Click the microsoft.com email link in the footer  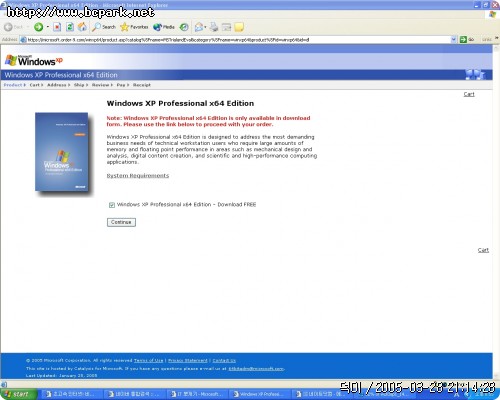(256, 369)
